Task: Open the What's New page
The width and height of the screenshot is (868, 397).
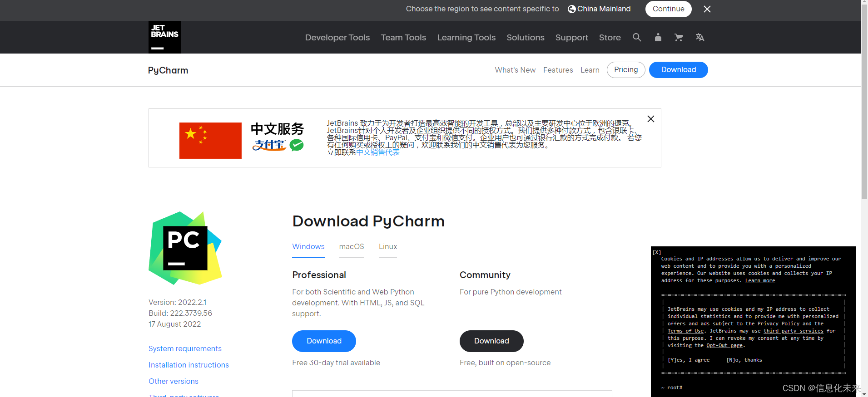Action: (515, 70)
